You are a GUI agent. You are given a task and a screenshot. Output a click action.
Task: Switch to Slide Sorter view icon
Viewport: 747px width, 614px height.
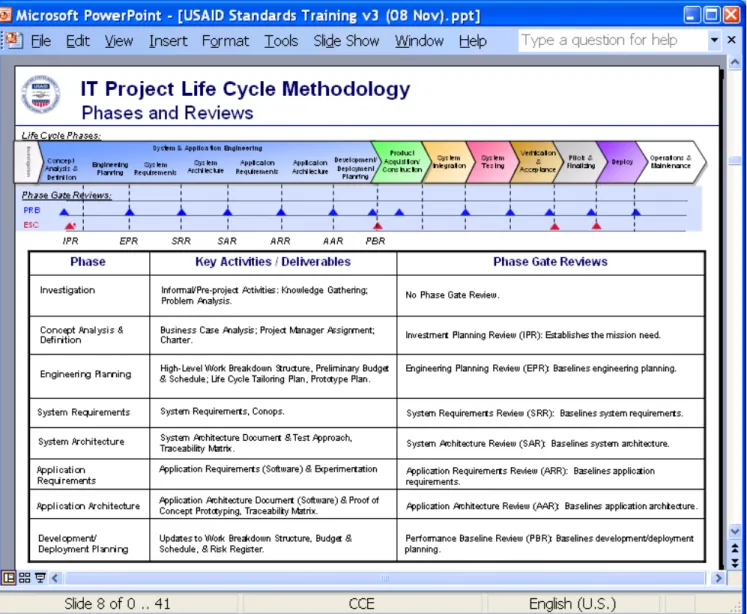(x=24, y=578)
